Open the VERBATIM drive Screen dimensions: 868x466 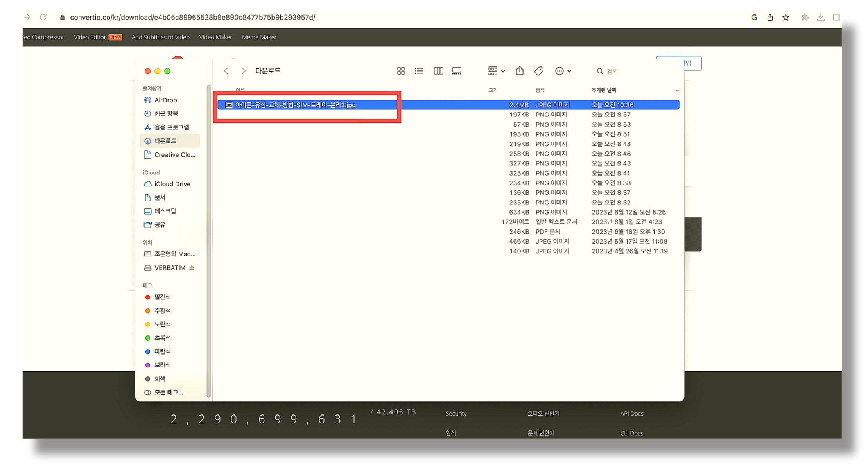pos(165,268)
